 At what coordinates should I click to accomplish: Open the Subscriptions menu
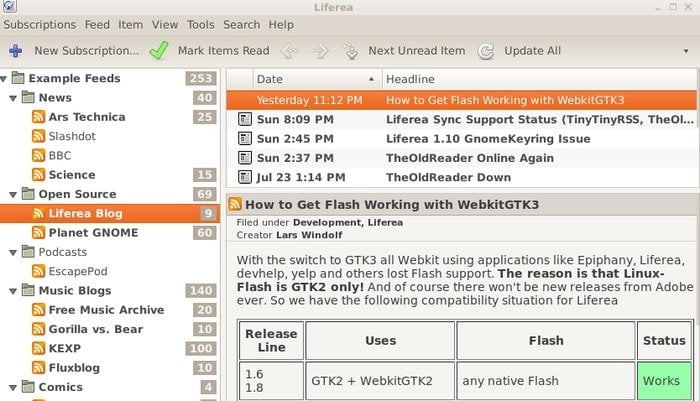point(40,25)
